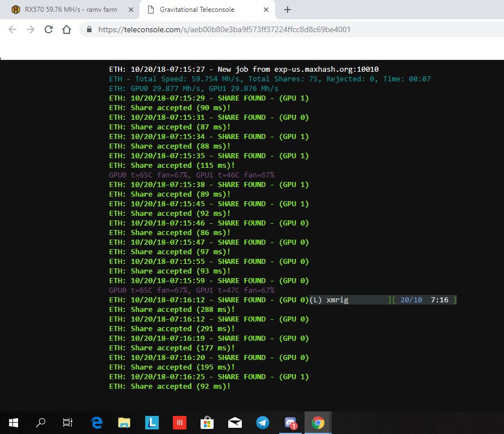Viewport: 504px width, 434px height.
Task: Click the 07:16:19 SHARE FOUND line
Action: pos(208,338)
